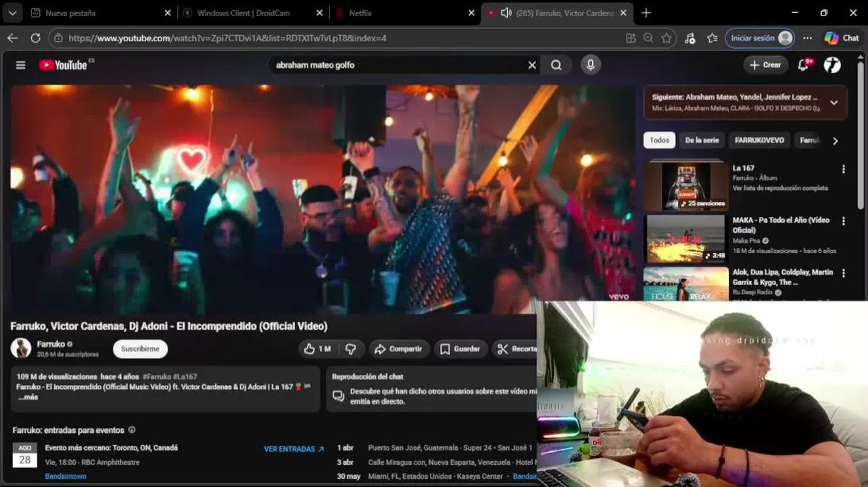868x487 pixels.
Task: Add this page to favorites star
Action: pos(667,39)
